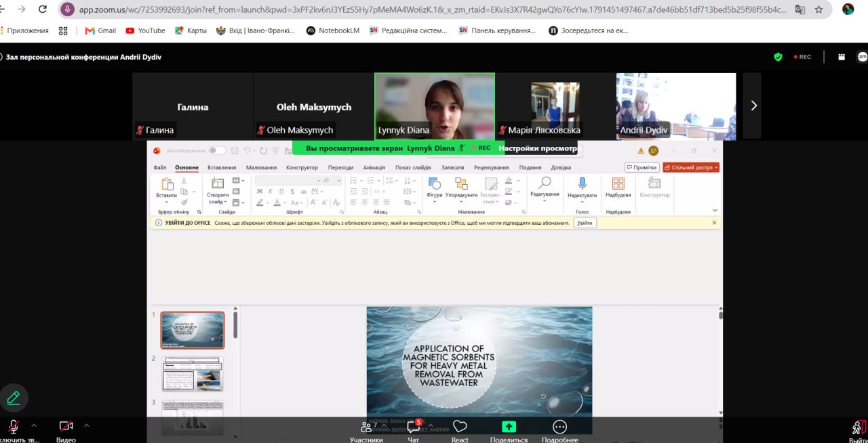Switch to the Анімація ribbon tab

tap(374, 167)
